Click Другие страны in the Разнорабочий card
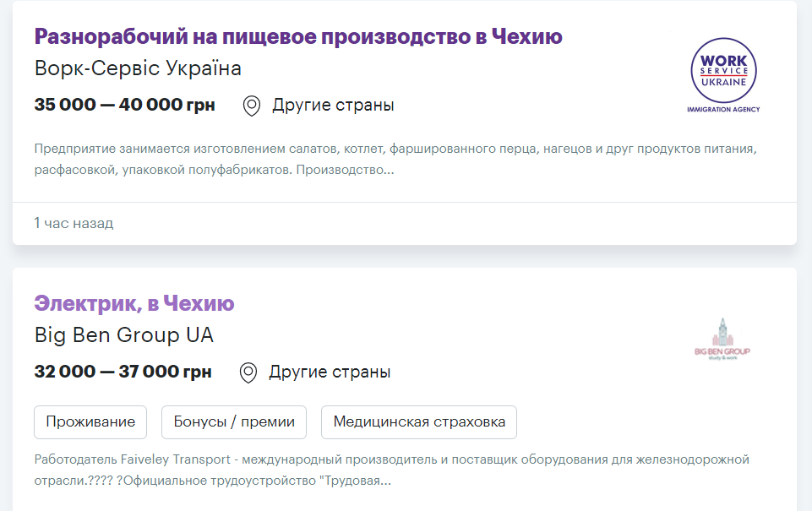Screen dimensions: 812x511 pos(333,106)
